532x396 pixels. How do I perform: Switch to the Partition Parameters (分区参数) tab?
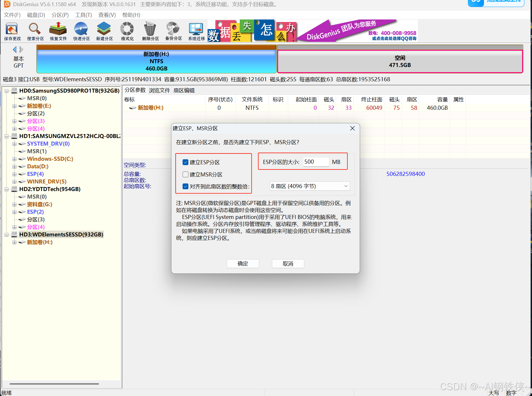pos(135,90)
